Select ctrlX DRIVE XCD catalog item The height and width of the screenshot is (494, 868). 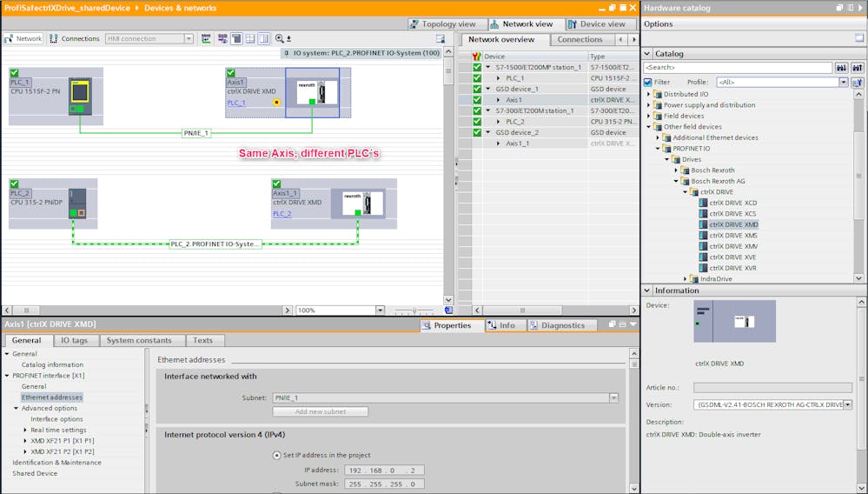(x=727, y=203)
